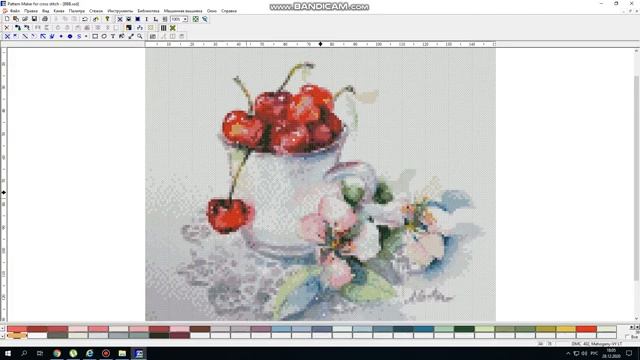Image resolution: width=640 pixels, height=360 pixels.
Task: Click the magnifier icon after the green grid
Action: 204,19
